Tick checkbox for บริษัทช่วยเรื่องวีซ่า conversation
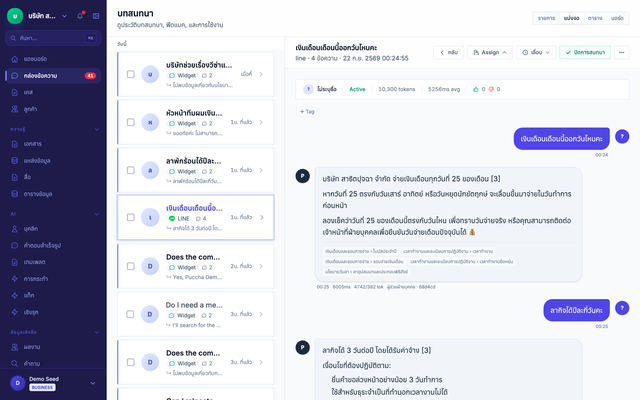 click(x=131, y=74)
